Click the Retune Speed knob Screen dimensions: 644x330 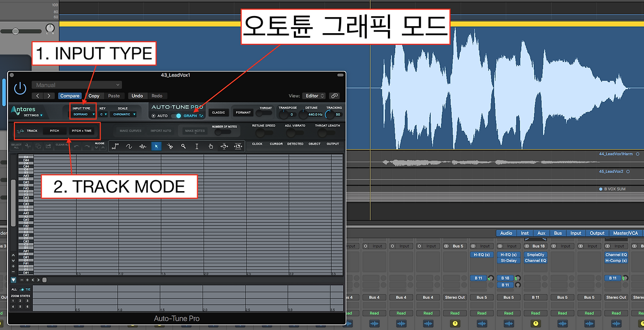point(260,133)
